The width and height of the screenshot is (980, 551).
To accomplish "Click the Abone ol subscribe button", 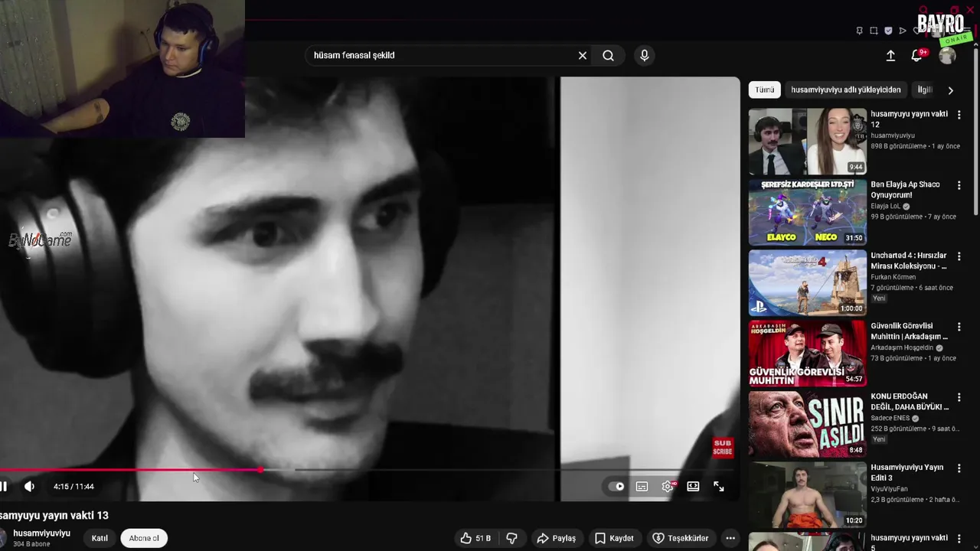I will [x=144, y=538].
